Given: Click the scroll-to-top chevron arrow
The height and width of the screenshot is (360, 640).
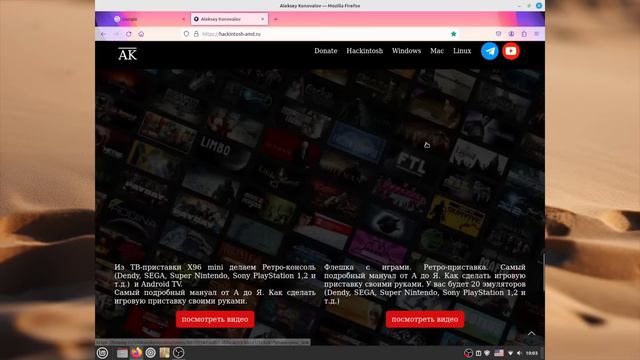Looking at the screenshot, I should (x=531, y=333).
